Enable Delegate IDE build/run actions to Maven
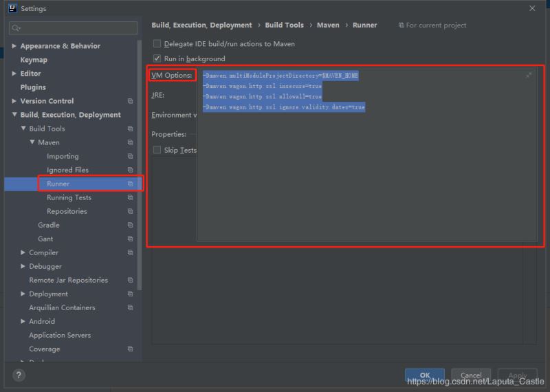 [157, 43]
